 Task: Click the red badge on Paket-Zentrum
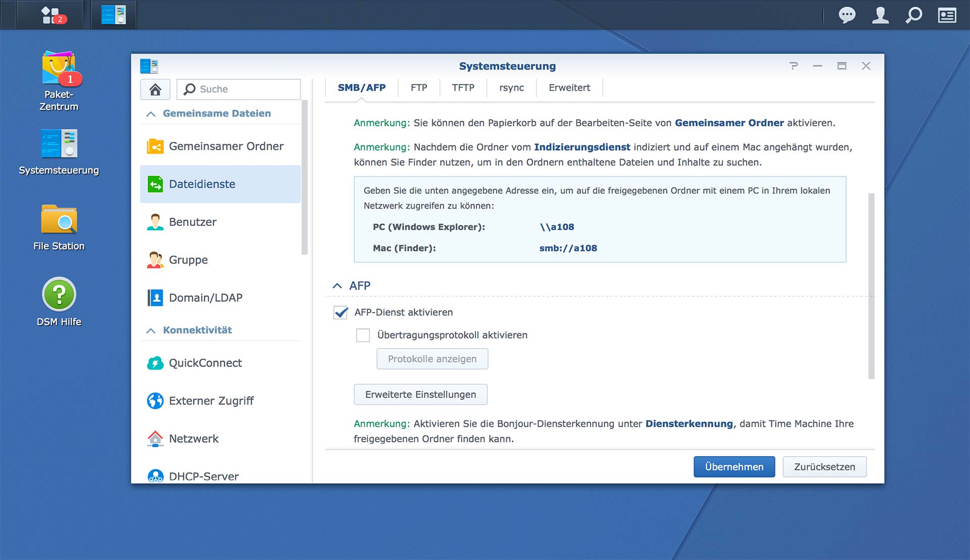point(70,79)
